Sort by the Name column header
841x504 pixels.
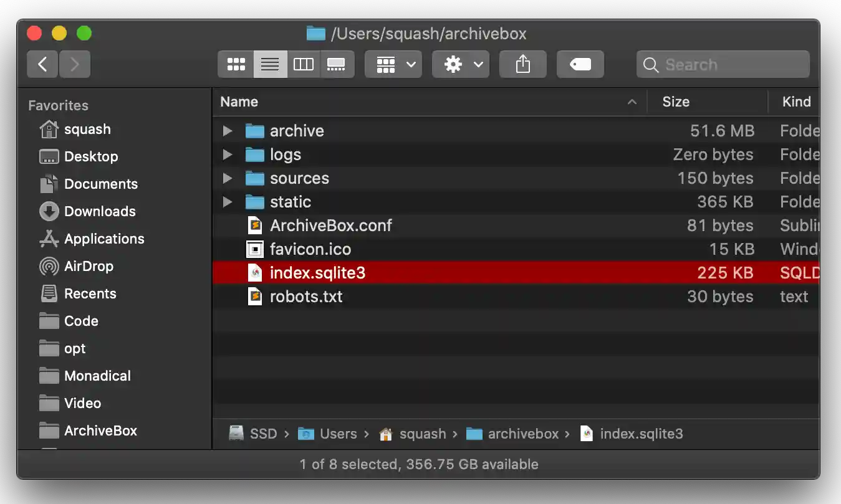tap(430, 102)
